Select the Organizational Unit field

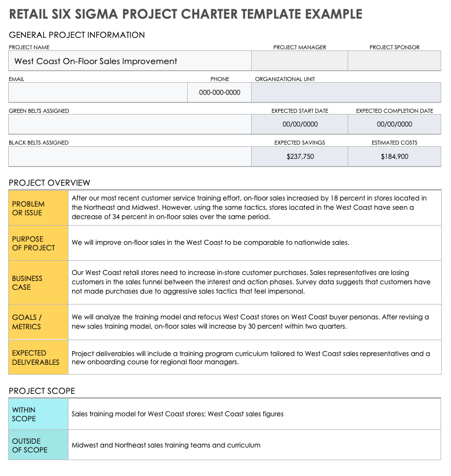tap(346, 93)
